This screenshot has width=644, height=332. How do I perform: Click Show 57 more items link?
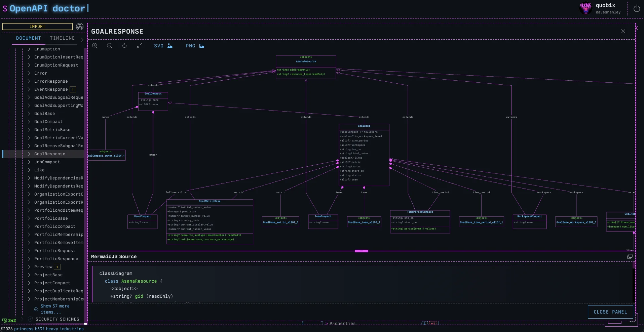[x=55, y=309]
